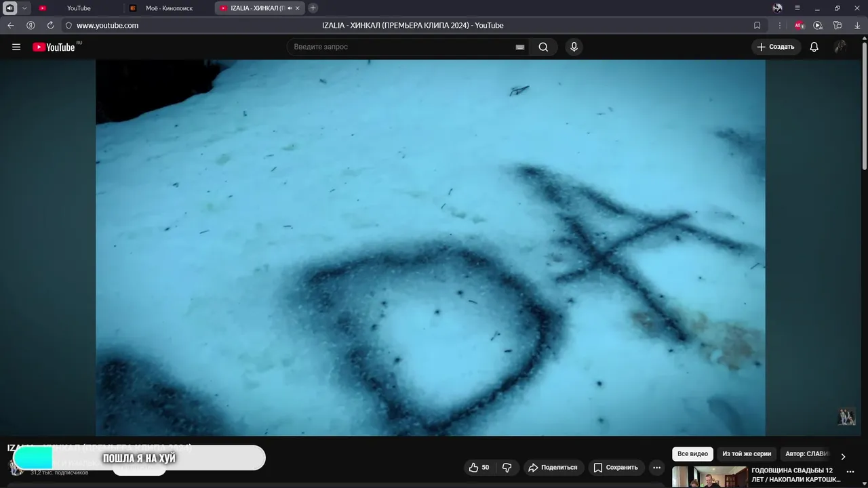Open the browser extensions icon
The height and width of the screenshot is (488, 868).
click(x=837, y=25)
